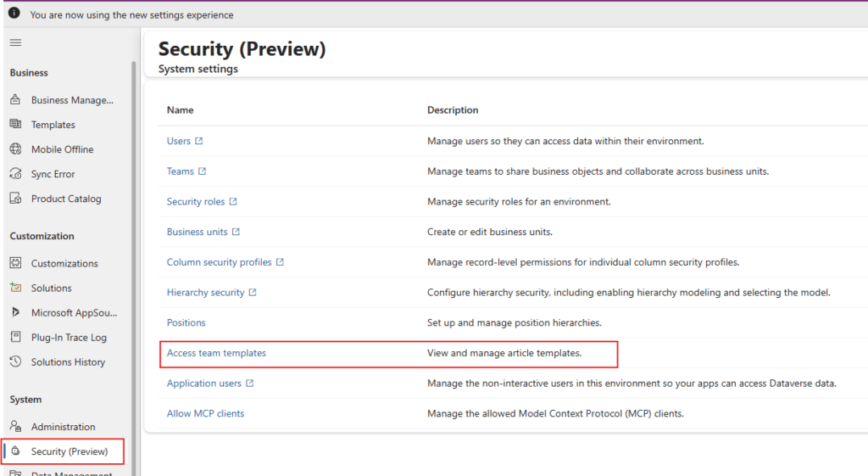Open Column security profiles link
Viewport: 868px width, 476px height.
[219, 262]
